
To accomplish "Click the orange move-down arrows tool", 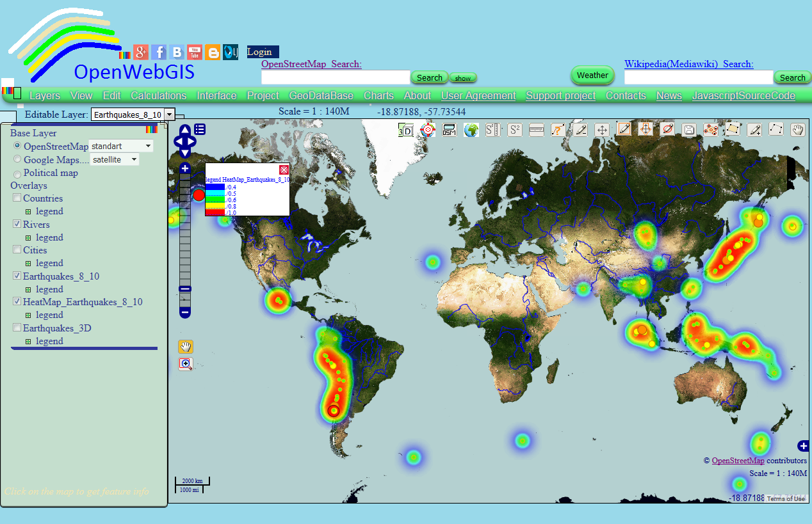I will coord(646,129).
